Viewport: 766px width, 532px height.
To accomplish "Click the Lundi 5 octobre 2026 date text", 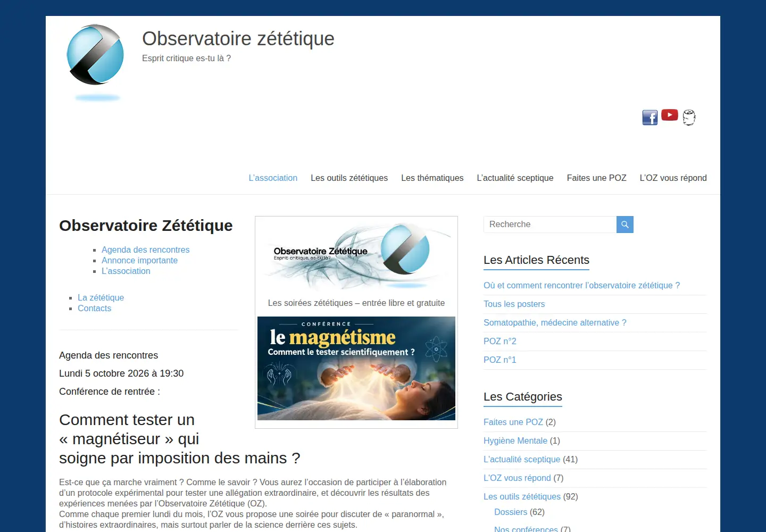I will tap(121, 373).
